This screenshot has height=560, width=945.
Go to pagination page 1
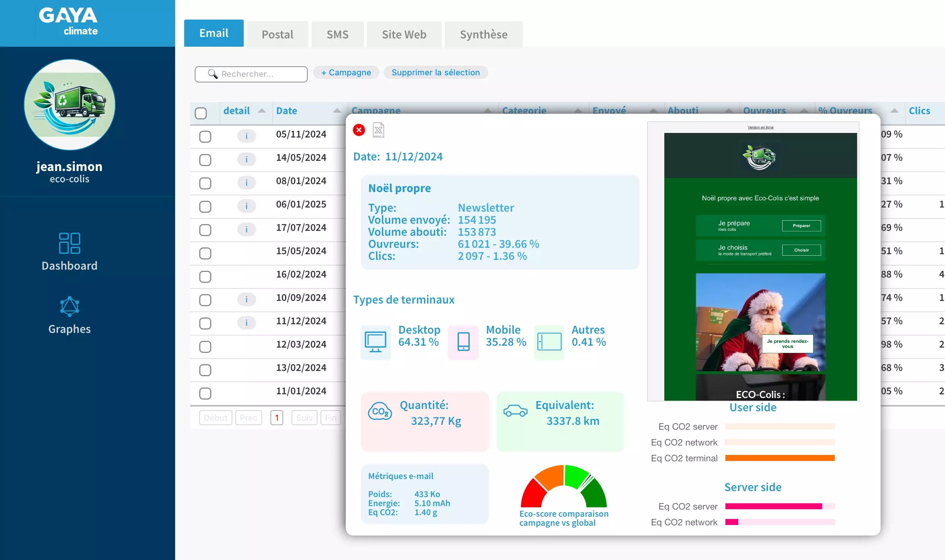(x=276, y=418)
